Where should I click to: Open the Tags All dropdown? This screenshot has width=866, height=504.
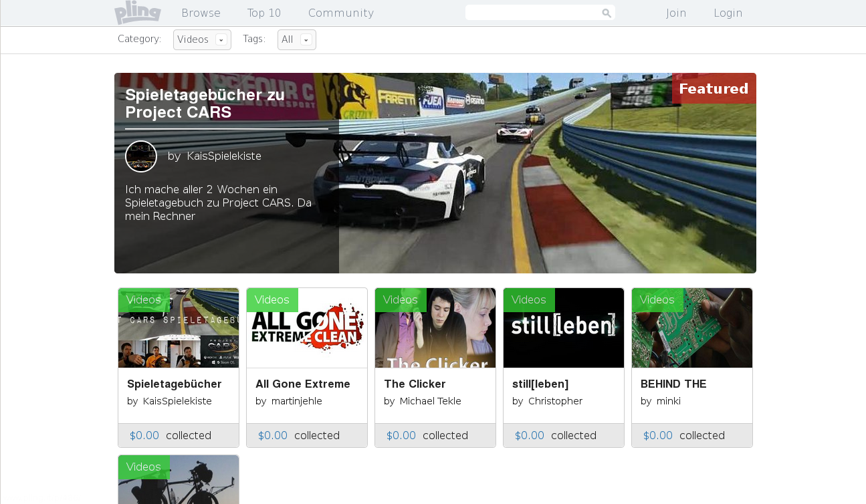[x=297, y=39]
